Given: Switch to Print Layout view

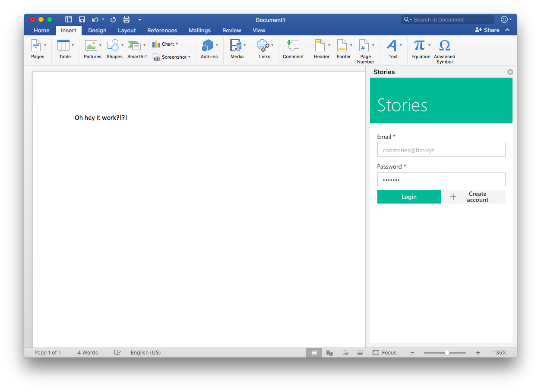Looking at the screenshot, I should [x=314, y=352].
